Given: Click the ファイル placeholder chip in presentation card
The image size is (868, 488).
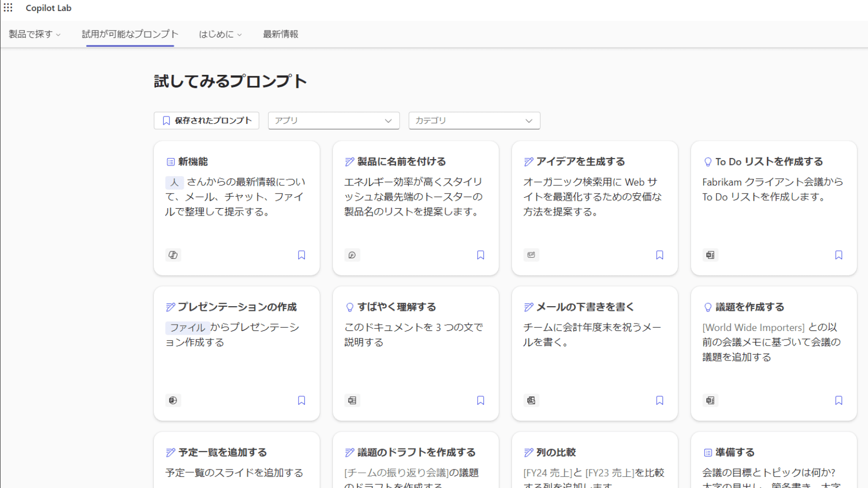Looking at the screenshot, I should [x=188, y=328].
